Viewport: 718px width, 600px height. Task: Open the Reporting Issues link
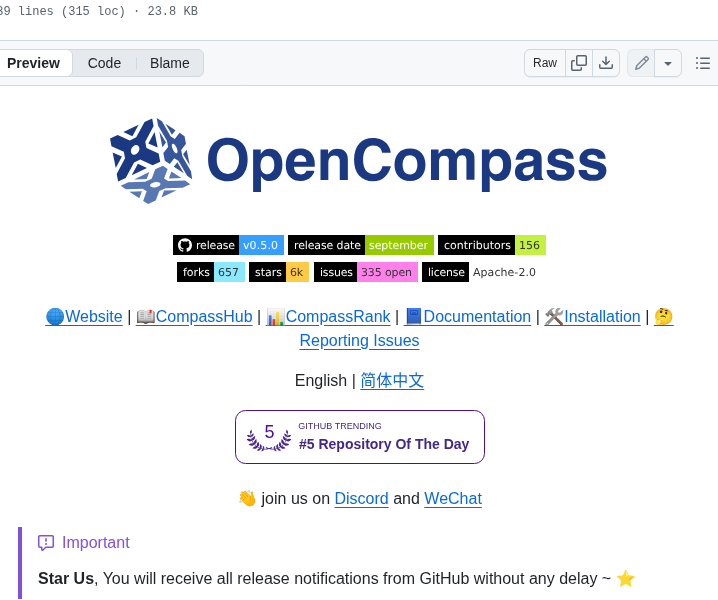click(x=359, y=340)
